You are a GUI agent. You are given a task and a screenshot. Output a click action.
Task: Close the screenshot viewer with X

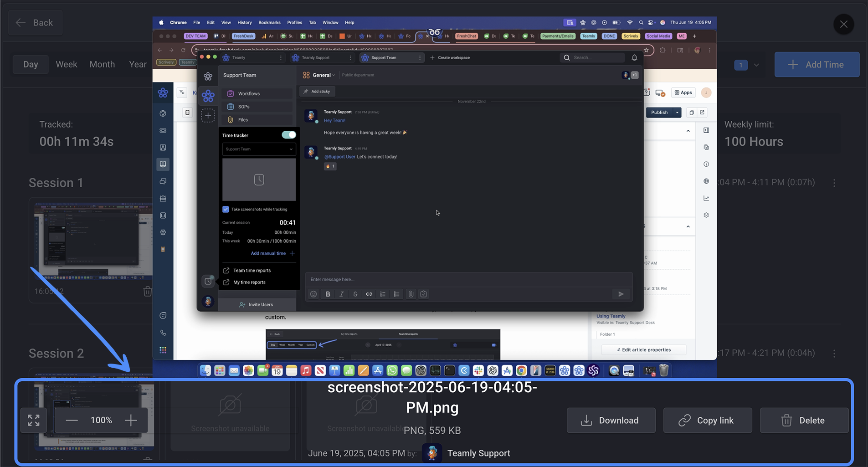tap(844, 24)
